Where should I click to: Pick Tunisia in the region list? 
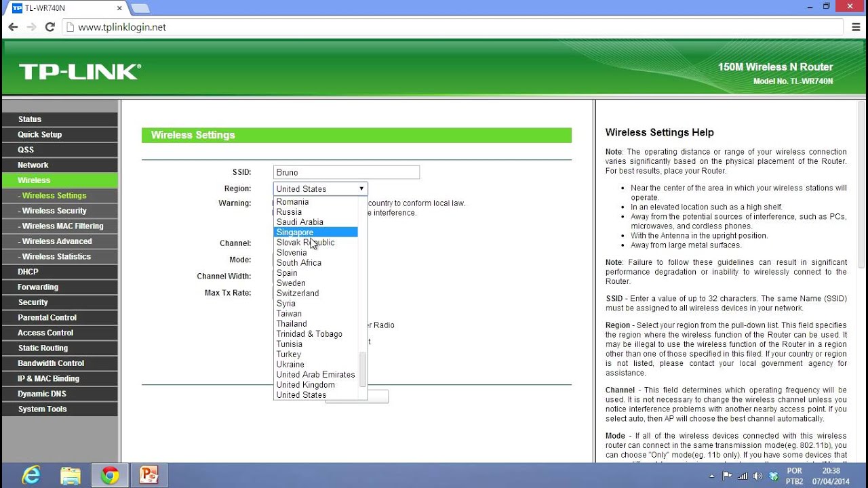[315, 344]
